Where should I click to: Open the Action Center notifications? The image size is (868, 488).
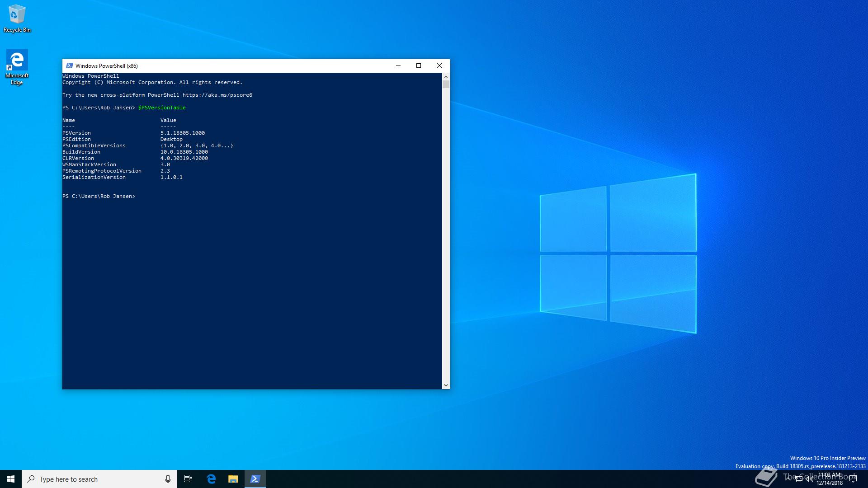tap(853, 479)
